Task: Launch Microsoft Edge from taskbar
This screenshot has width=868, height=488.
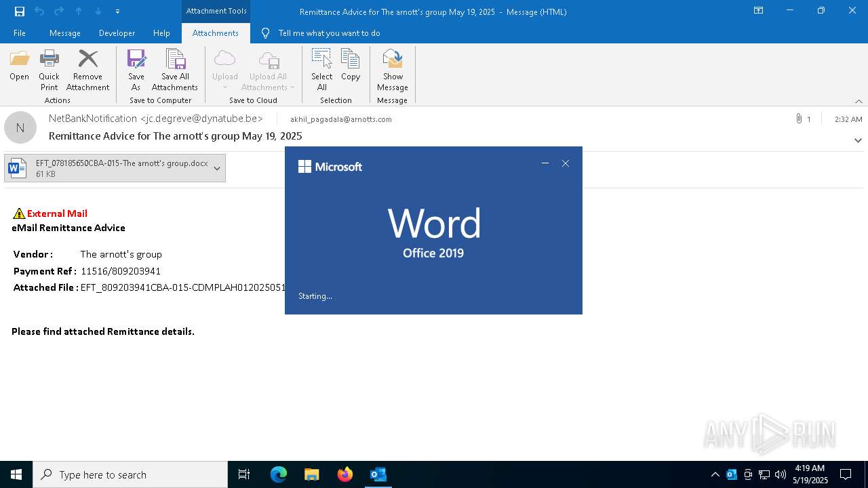Action: click(x=279, y=474)
